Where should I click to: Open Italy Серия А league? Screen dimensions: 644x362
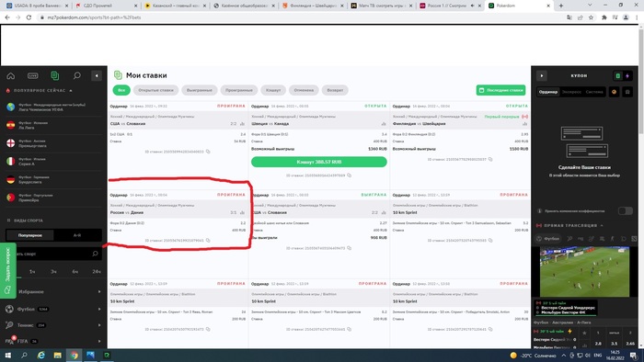click(53, 161)
